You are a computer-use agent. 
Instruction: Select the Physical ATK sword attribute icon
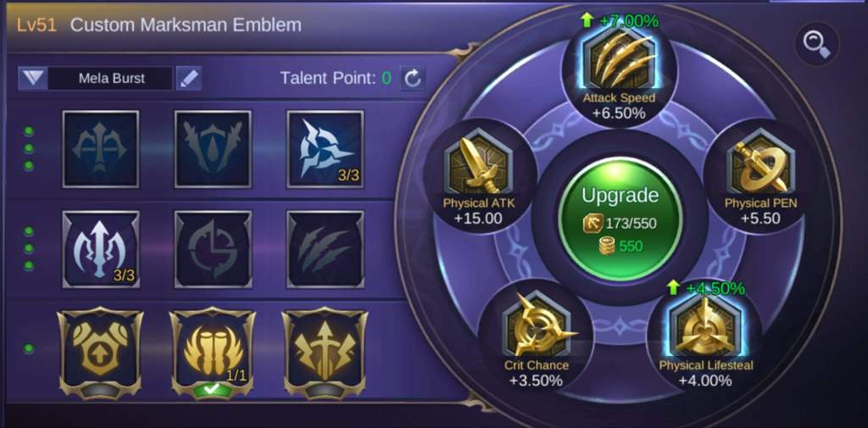(478, 164)
